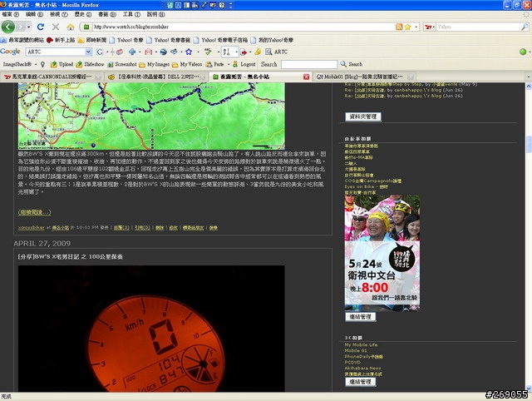Bookmark this page with the star icon
This screenshot has height=401, width=532.
pos(407,27)
